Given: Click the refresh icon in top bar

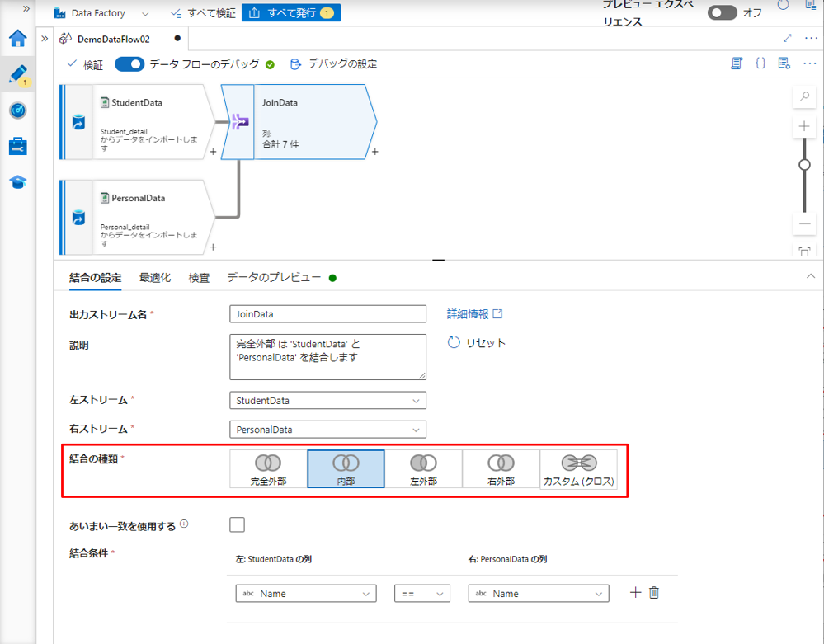Looking at the screenshot, I should (x=783, y=5).
